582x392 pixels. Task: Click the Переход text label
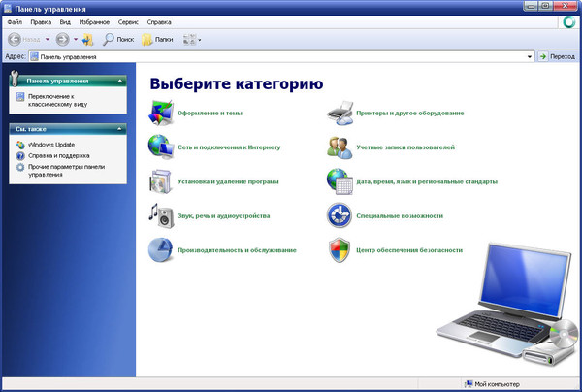click(x=563, y=57)
